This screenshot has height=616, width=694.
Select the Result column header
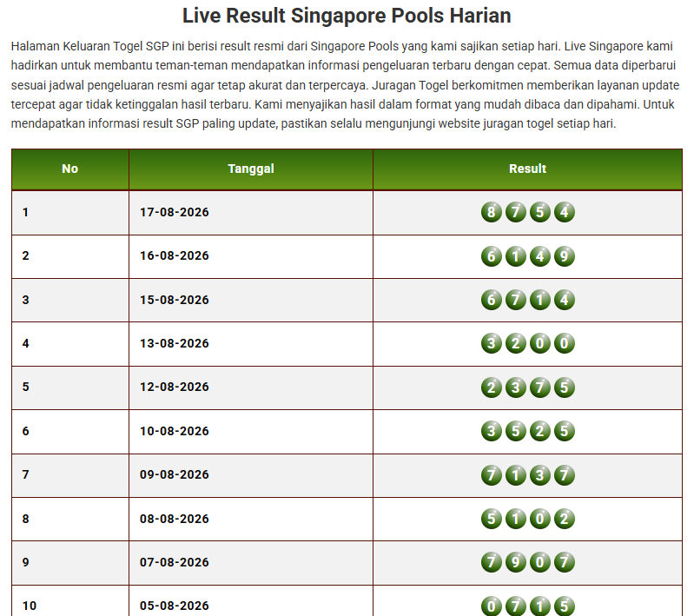pyautogui.click(x=527, y=169)
